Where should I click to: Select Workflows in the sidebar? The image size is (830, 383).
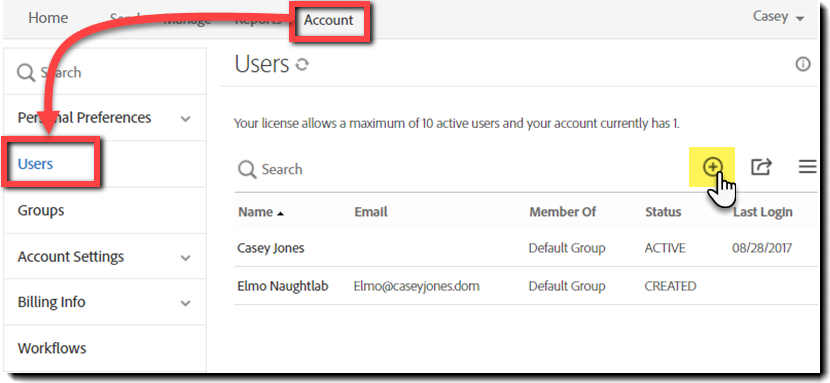click(x=52, y=349)
